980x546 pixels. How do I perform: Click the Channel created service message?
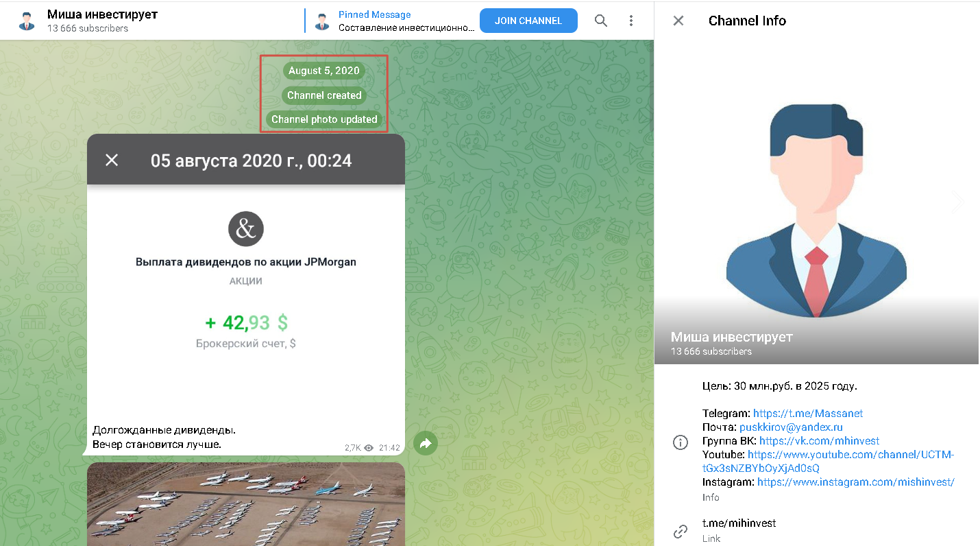click(324, 95)
